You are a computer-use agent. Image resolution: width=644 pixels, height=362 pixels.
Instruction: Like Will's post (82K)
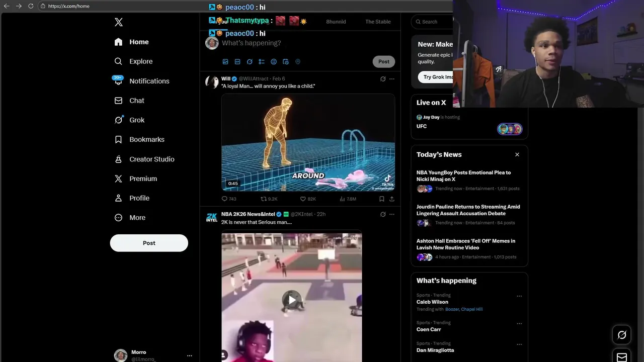[x=308, y=199]
